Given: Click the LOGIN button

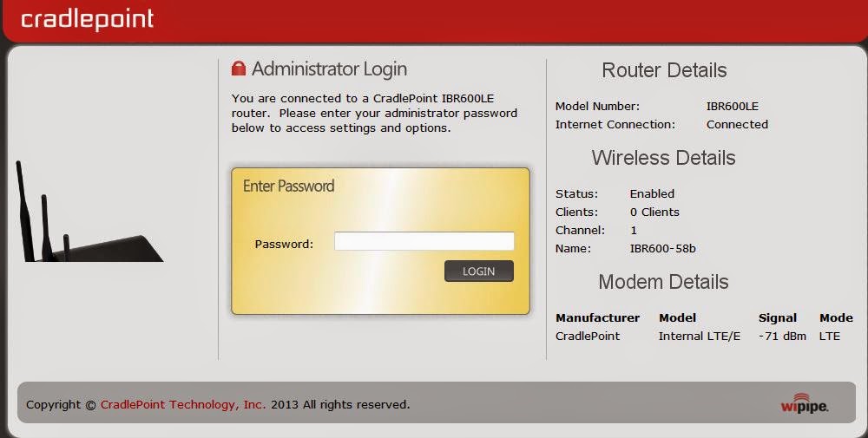Looking at the screenshot, I should coord(479,271).
